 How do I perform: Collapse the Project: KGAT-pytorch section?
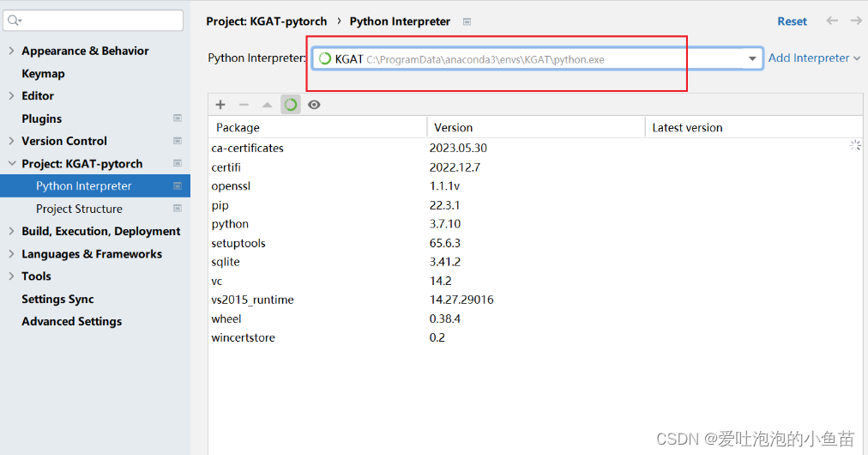(x=12, y=163)
